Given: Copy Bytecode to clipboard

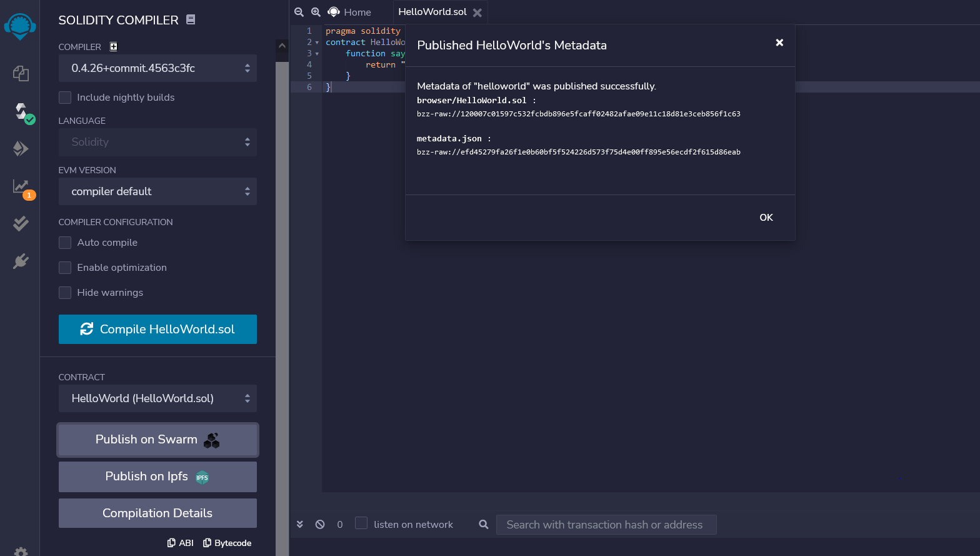Looking at the screenshot, I should coord(227,543).
